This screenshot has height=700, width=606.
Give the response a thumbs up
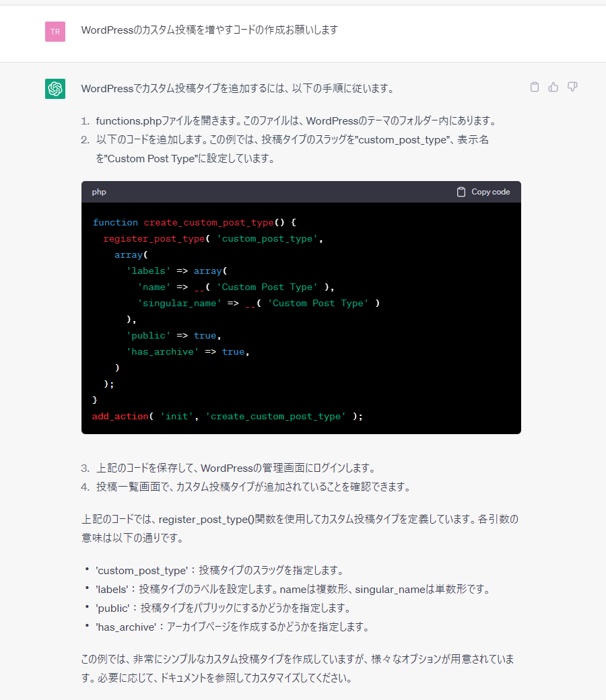553,87
